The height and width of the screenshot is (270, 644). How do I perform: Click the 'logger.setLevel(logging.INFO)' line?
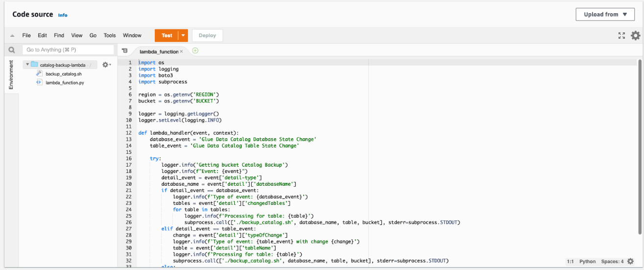180,120
